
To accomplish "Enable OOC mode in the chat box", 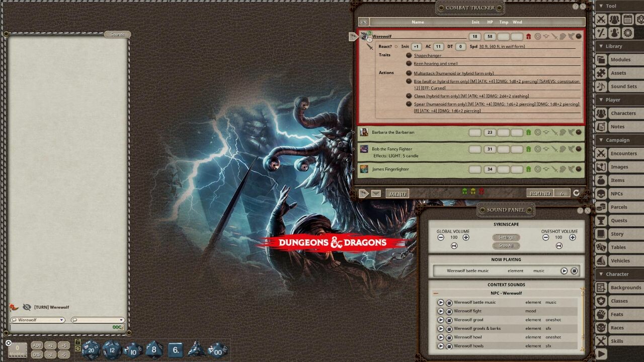I will pos(117,327).
